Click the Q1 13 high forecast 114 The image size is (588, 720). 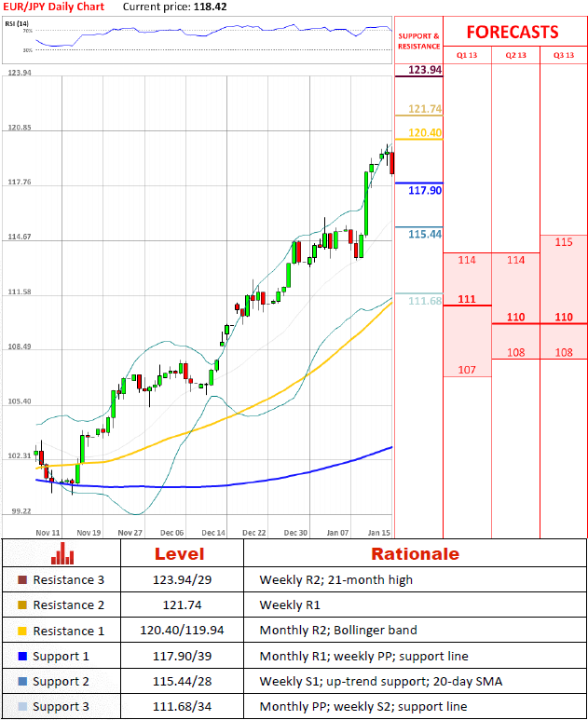pyautogui.click(x=467, y=260)
